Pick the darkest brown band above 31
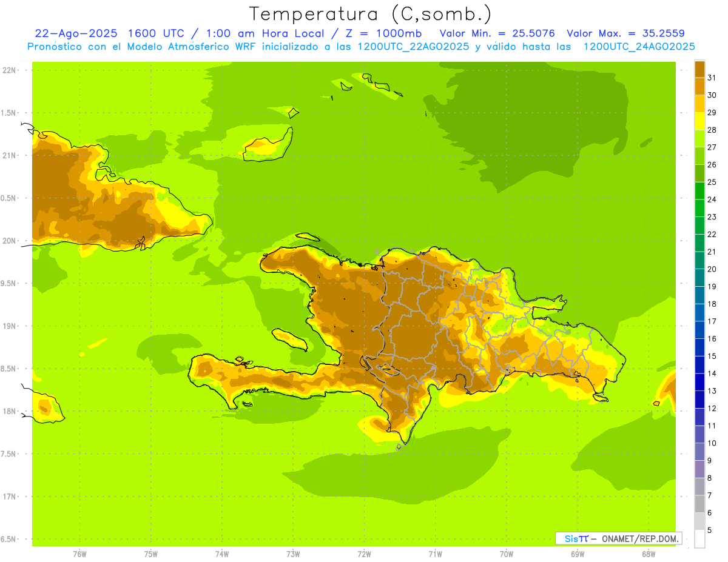This screenshot has width=728, height=562. (699, 69)
